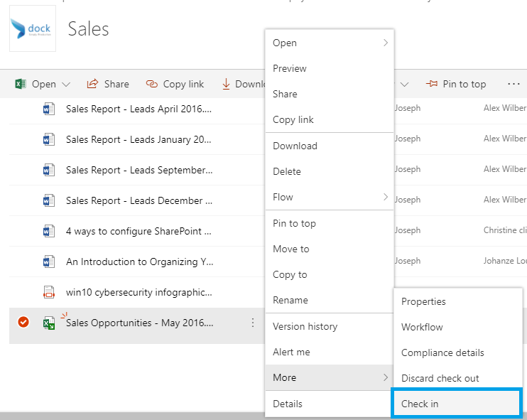Select Discard check out option
The height and width of the screenshot is (420, 527).
(x=440, y=378)
